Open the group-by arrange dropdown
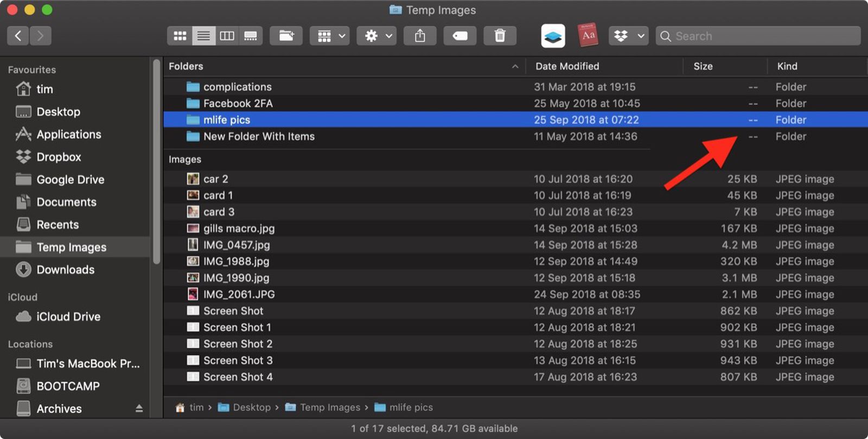The image size is (868, 439). (x=329, y=36)
